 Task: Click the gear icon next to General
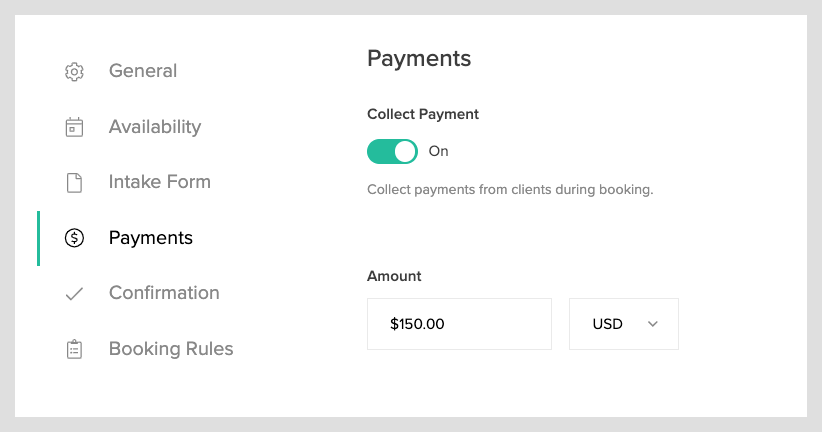point(74,72)
